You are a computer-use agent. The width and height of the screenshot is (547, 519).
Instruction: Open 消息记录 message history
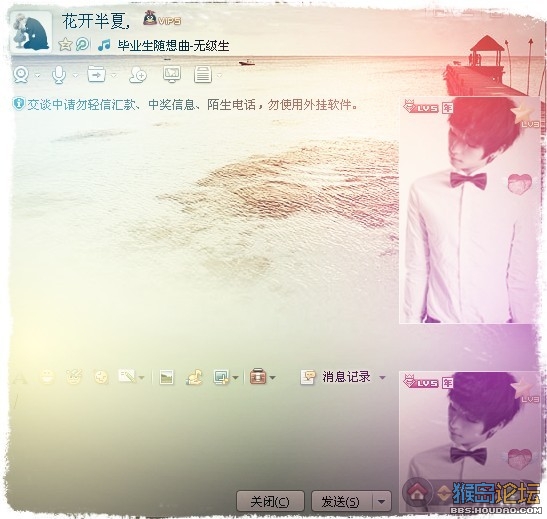(x=336, y=377)
